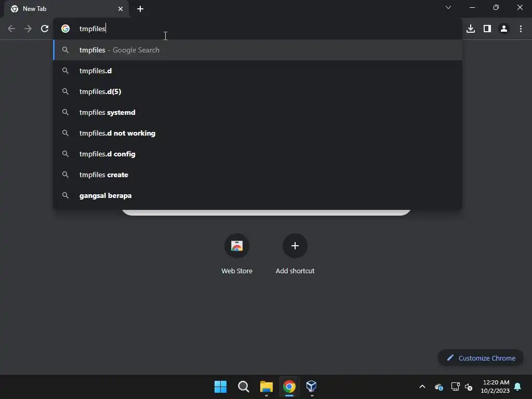Click the Customize Chrome button
Viewport: 532px width, 399px height.
click(x=481, y=358)
